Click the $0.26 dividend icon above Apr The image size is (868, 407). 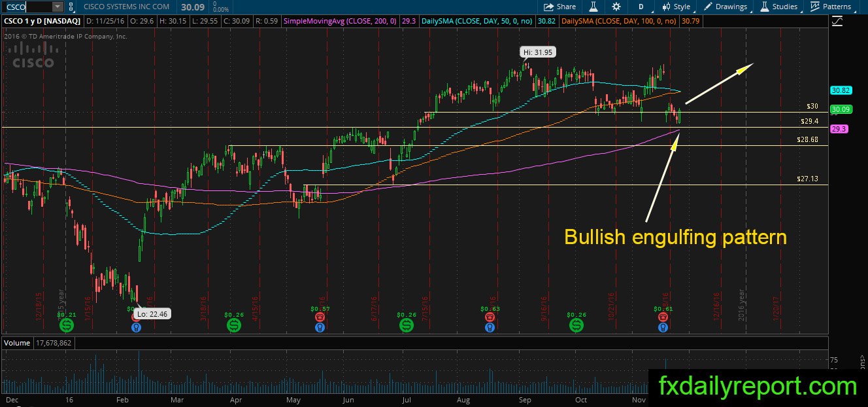point(233,325)
